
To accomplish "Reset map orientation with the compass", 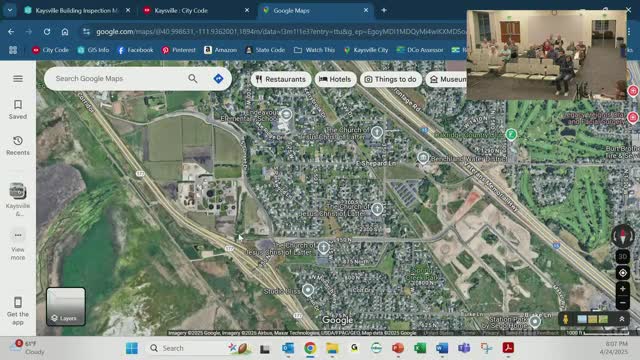I will tap(622, 236).
